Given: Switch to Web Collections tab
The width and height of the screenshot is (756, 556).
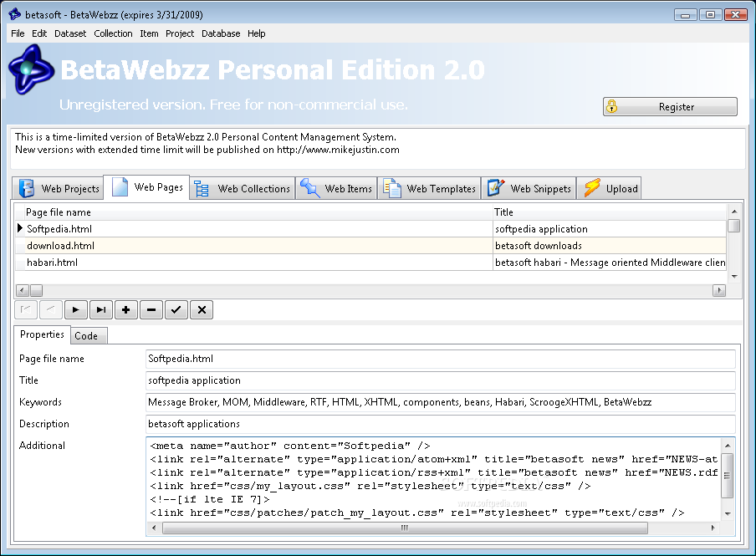Looking at the screenshot, I should click(242, 189).
